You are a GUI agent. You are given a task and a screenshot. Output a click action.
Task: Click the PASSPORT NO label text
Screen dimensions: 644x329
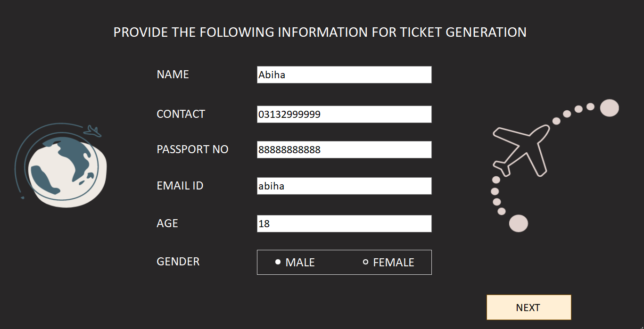point(192,149)
